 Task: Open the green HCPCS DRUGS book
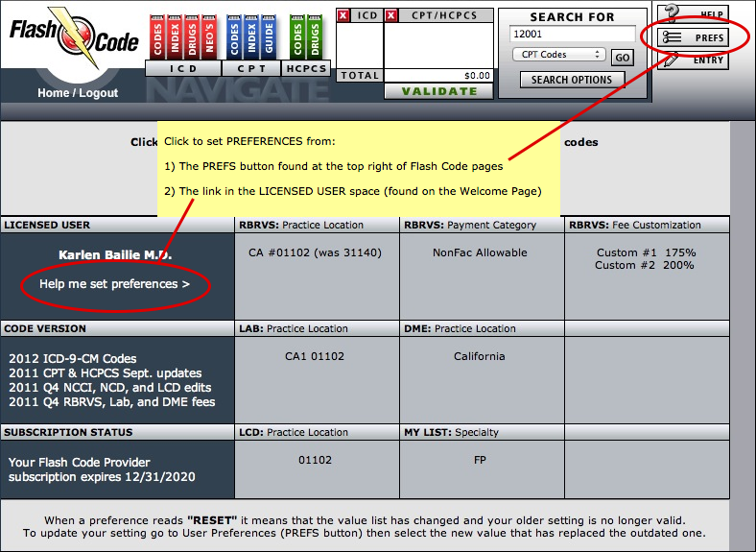(315, 37)
